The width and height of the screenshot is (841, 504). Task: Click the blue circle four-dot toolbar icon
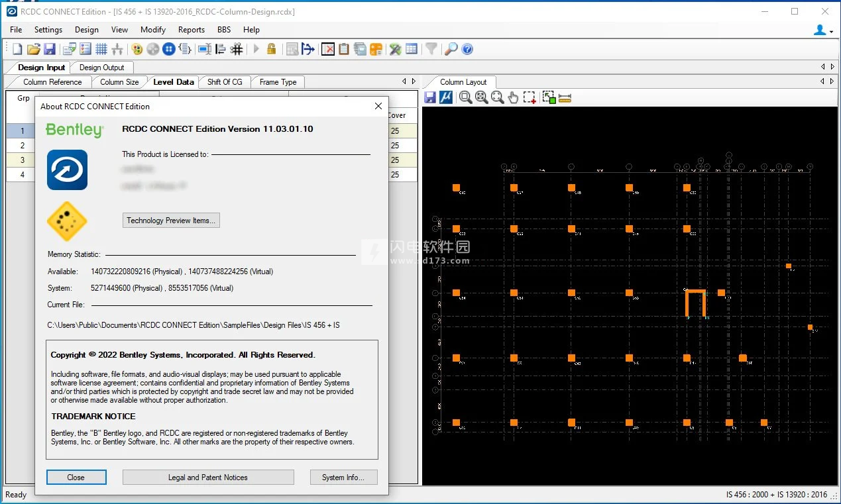tap(169, 49)
